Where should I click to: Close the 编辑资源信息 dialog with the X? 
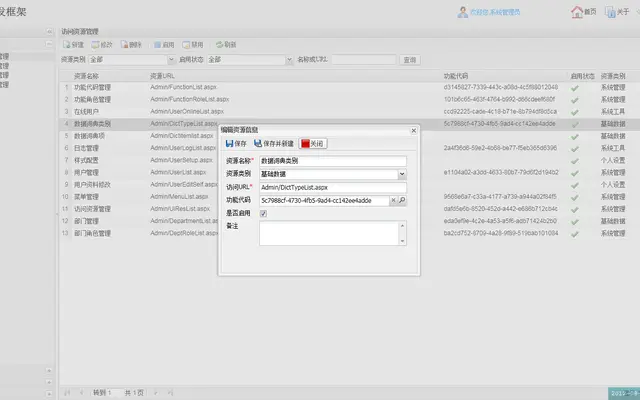pyautogui.click(x=413, y=131)
